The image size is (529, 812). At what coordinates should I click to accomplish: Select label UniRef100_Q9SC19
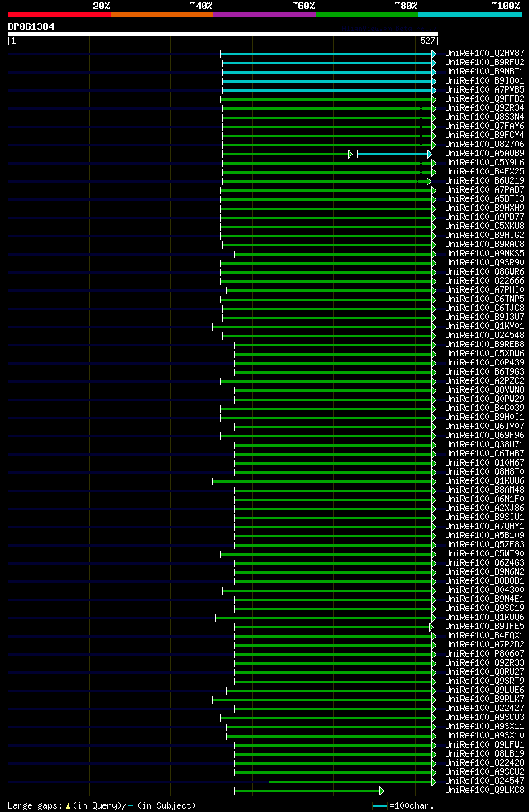pyautogui.click(x=484, y=608)
